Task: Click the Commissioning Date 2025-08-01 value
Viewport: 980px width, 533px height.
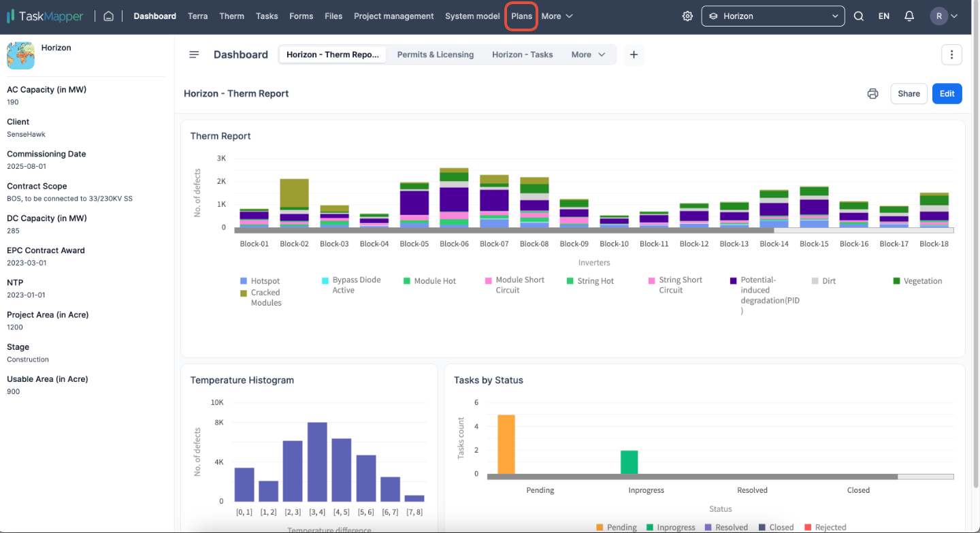Action: click(x=26, y=166)
